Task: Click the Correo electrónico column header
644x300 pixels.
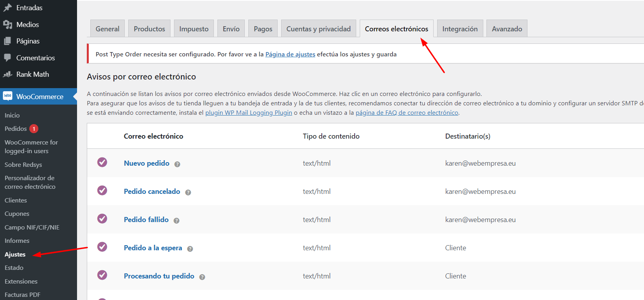Action: pyautogui.click(x=153, y=136)
